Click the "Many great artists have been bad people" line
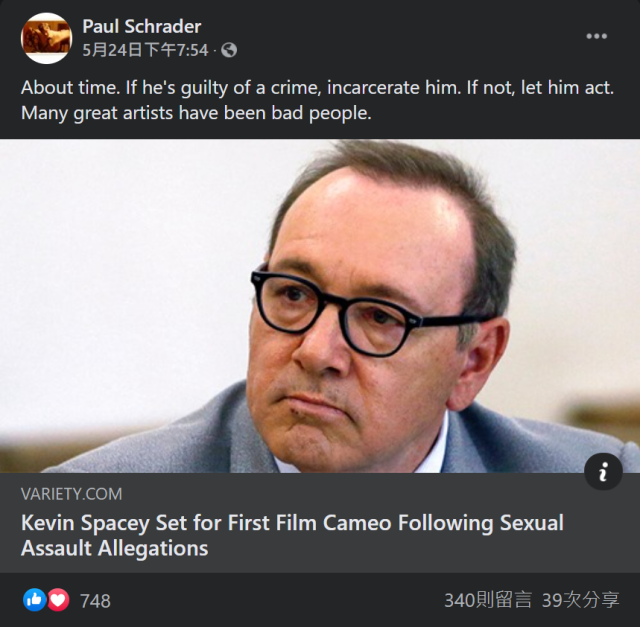Screen dimensions: 640x627 click(x=196, y=113)
